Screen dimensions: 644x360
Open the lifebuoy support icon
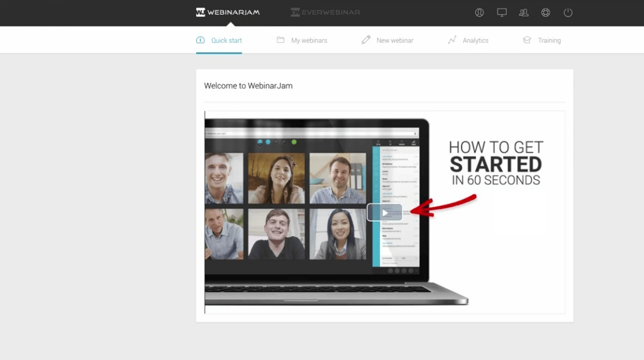point(545,13)
